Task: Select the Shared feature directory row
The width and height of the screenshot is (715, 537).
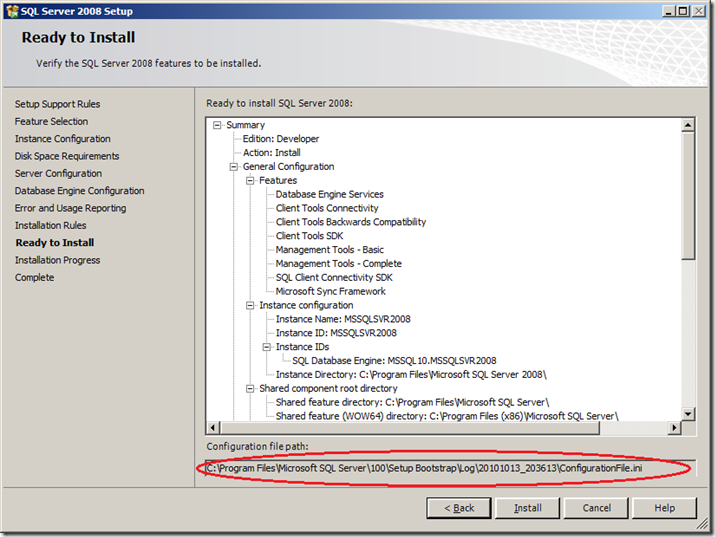Action: [x=413, y=403]
